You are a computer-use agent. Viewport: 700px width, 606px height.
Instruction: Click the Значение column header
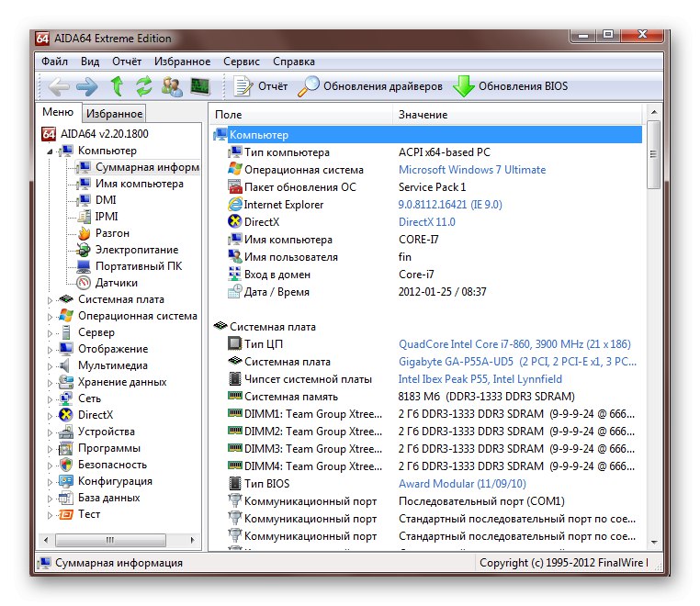click(x=423, y=115)
